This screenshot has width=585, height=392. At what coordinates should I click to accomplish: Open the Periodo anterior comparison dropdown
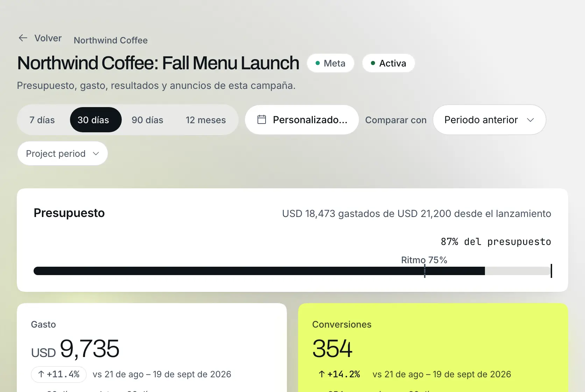(x=489, y=120)
